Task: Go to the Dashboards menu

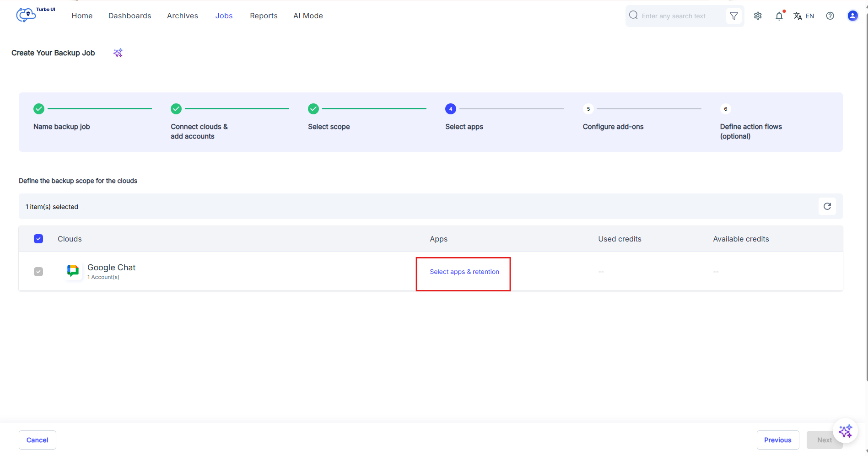Action: tap(130, 16)
